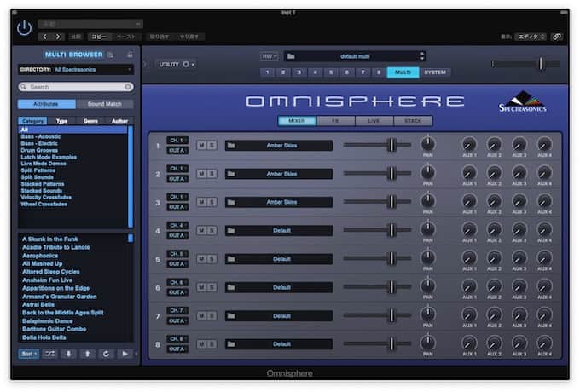
Task: Click the Aux 2 knob for part 3
Action: 494,201
